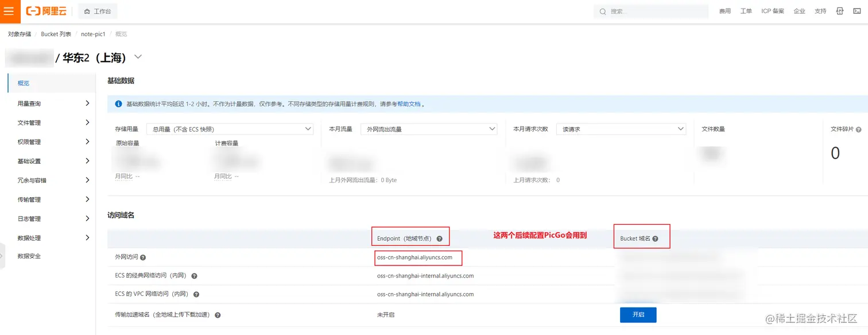Open the ICP 备案 menu
This screenshot has height=335, width=868.
tap(773, 11)
